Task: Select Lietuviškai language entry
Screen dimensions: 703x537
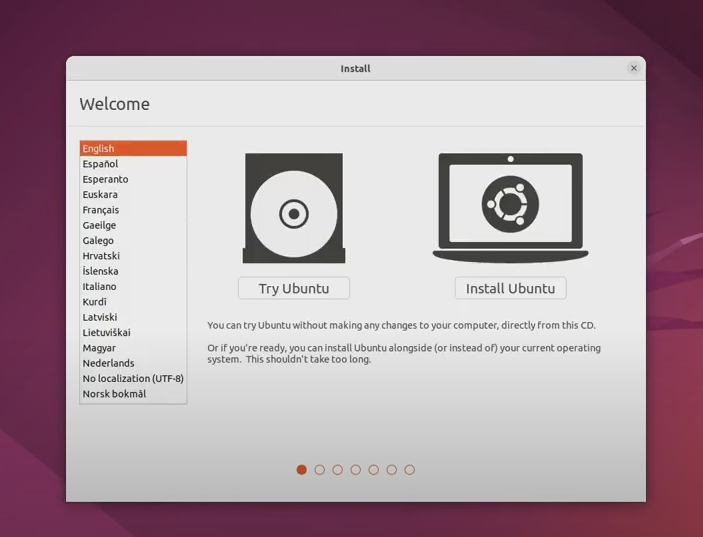Action: click(x=133, y=332)
